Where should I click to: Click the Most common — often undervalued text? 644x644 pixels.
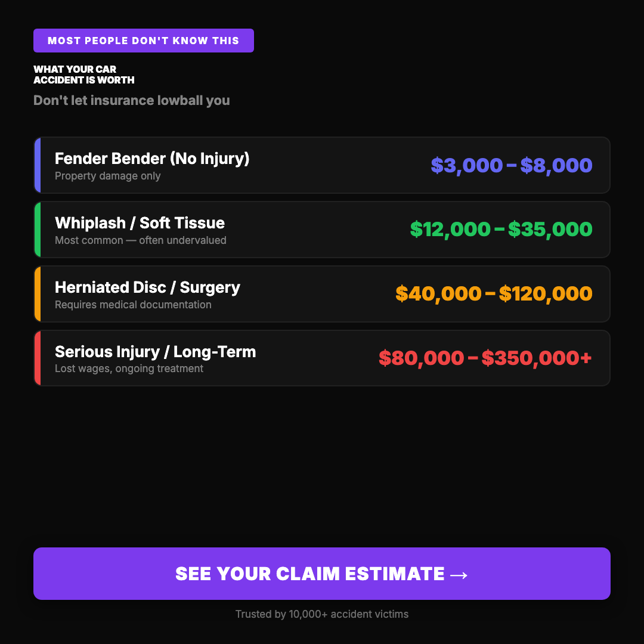(141, 240)
